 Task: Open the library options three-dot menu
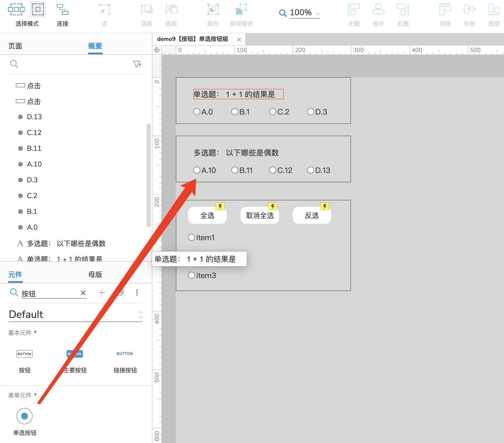click(x=137, y=293)
